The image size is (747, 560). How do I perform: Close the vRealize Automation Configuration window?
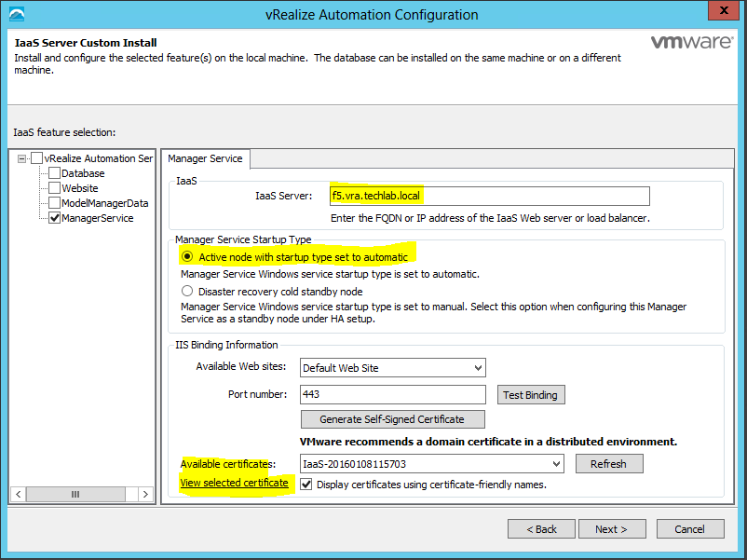pyautogui.click(x=723, y=10)
